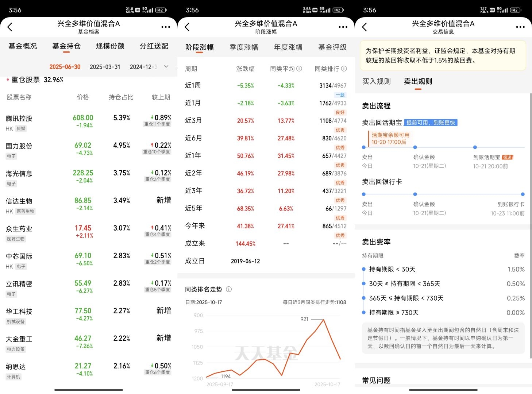Tap the info icon next to 同类排行
The width and height of the screenshot is (532, 394).
click(x=344, y=69)
